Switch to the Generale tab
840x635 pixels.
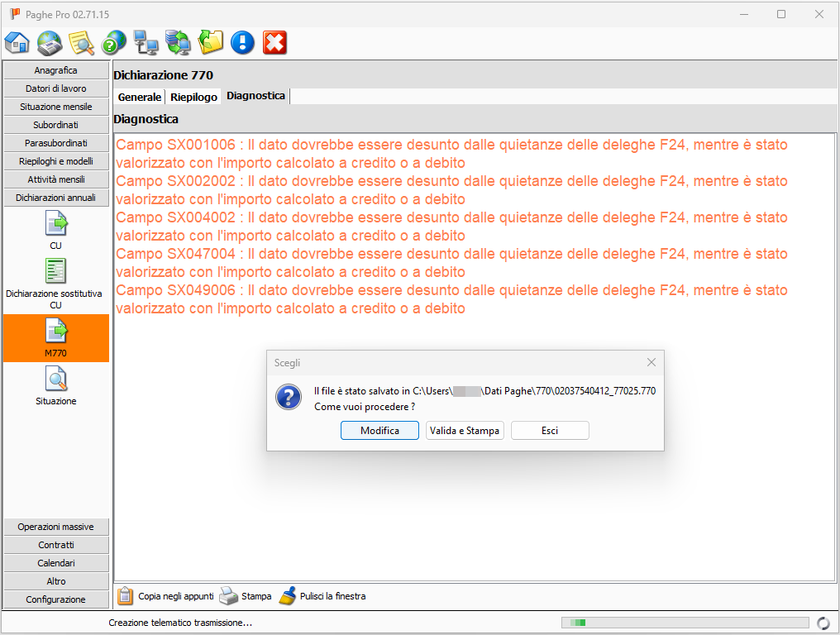pyautogui.click(x=140, y=97)
